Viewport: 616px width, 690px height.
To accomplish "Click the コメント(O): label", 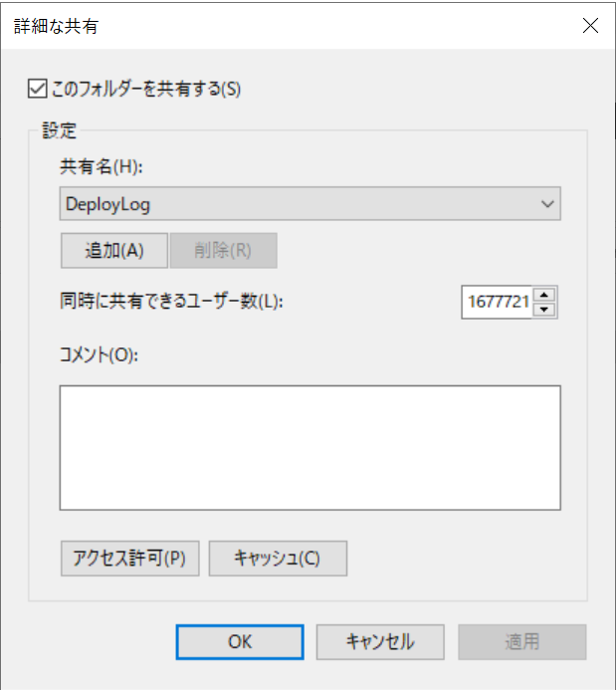I will point(99,354).
